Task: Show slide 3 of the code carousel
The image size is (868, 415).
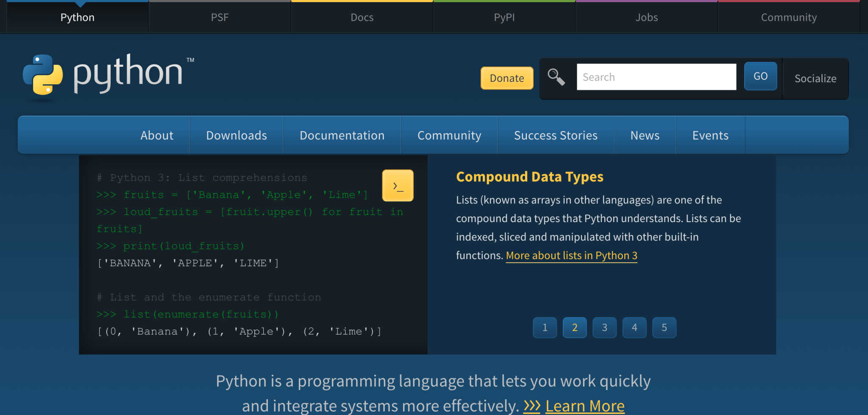Action: (x=604, y=327)
